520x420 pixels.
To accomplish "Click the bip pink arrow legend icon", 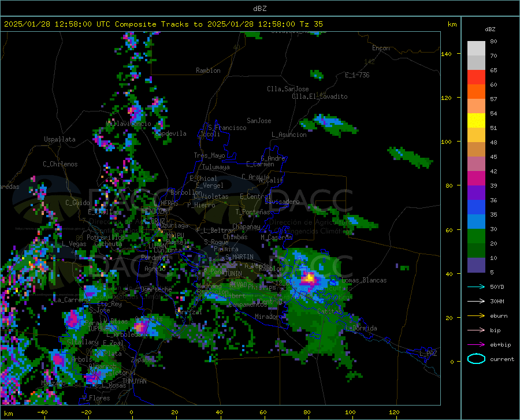I will pyautogui.click(x=476, y=330).
